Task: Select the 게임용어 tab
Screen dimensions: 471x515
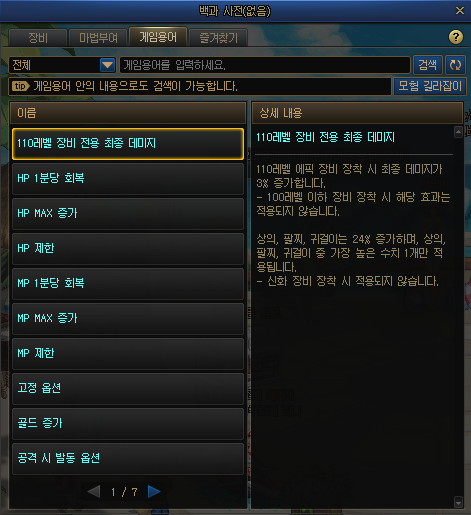Action: (158, 37)
